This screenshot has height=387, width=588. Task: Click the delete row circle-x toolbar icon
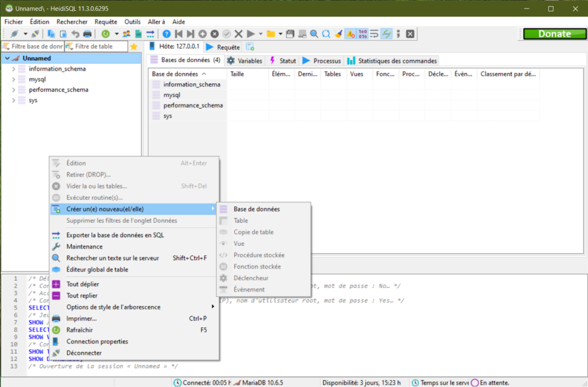click(x=215, y=34)
